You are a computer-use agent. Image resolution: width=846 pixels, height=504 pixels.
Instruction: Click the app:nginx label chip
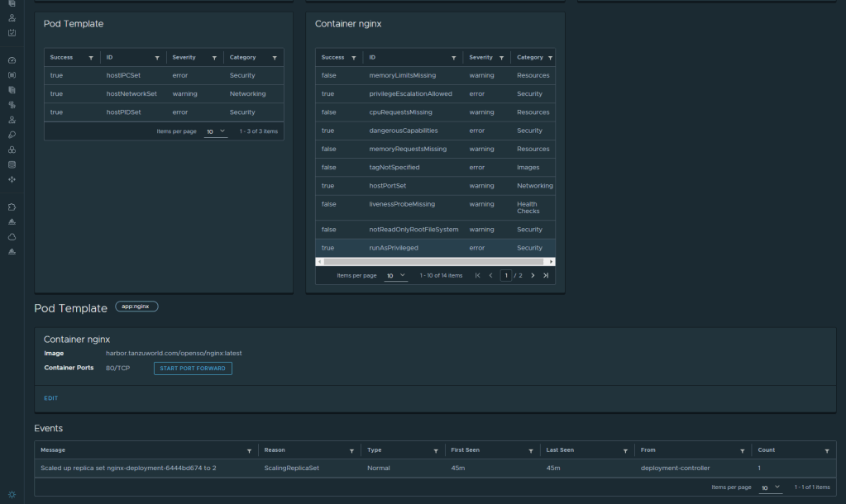pyautogui.click(x=136, y=307)
